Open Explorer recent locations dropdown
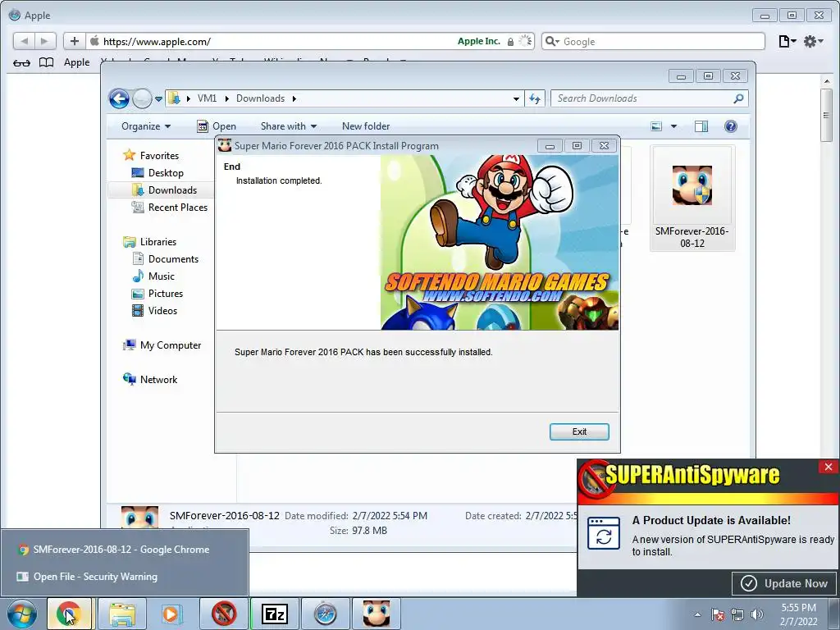Screen dimensions: 840x630 [x=158, y=99]
